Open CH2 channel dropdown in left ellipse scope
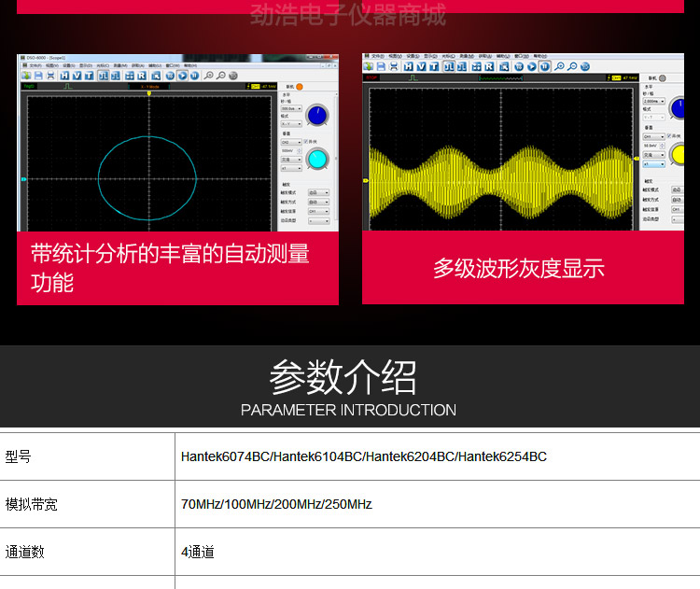Screen dimensions: 700x589 coord(291,142)
